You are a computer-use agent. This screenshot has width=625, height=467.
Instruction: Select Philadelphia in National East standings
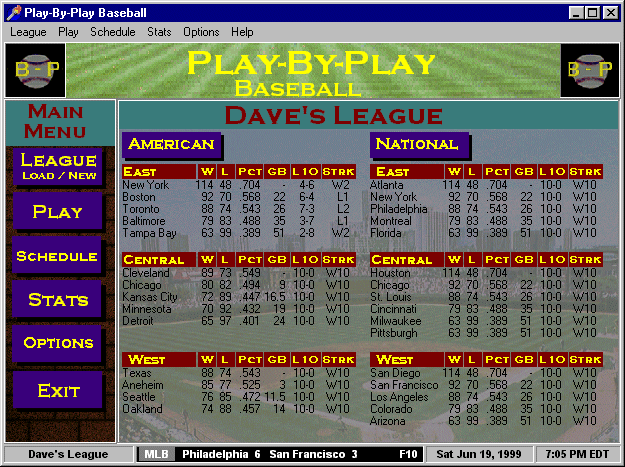tap(399, 209)
